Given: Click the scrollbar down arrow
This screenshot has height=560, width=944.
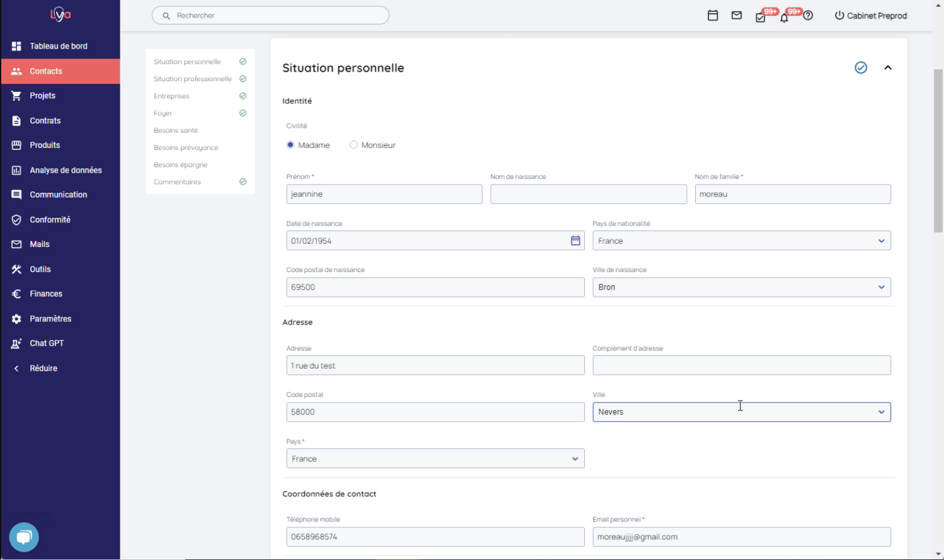Looking at the screenshot, I should coord(938,554).
